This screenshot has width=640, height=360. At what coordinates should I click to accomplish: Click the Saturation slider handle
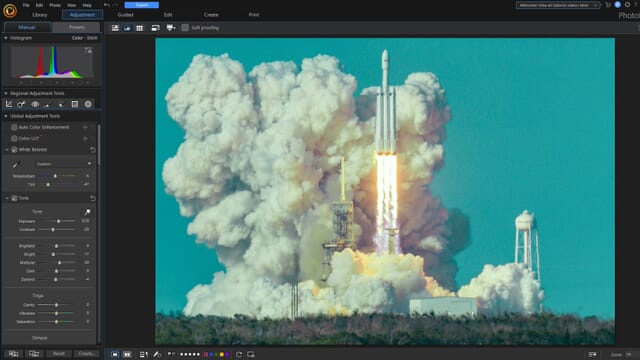pyautogui.click(x=56, y=322)
